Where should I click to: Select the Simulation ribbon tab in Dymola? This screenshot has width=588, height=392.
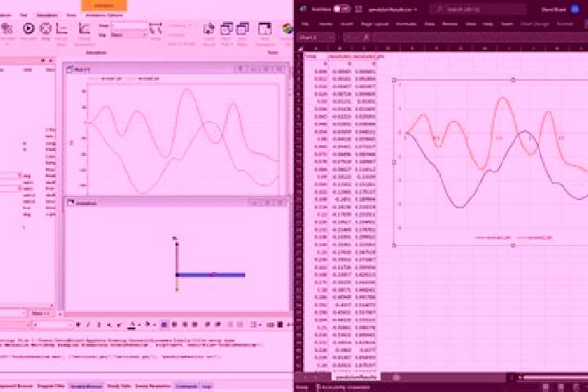click(47, 16)
